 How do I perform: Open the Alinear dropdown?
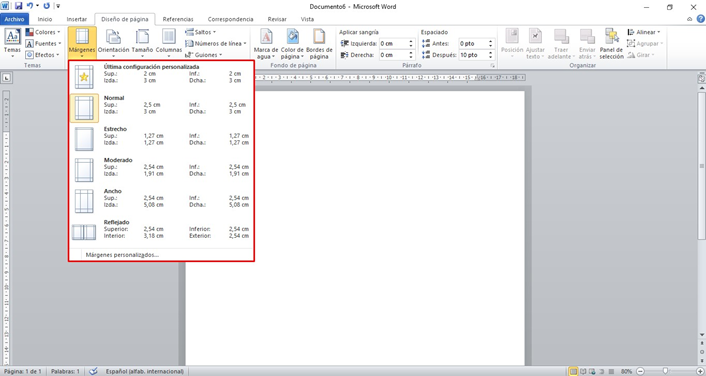[x=644, y=32]
